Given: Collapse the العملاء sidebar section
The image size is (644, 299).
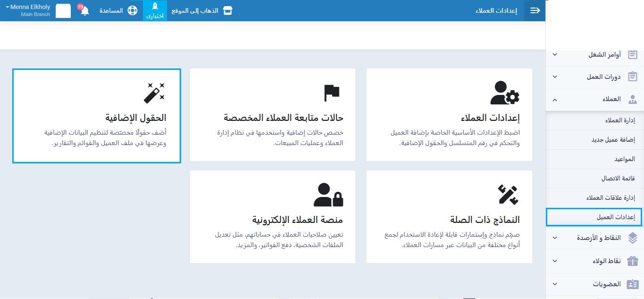Looking at the screenshot, I should pyautogui.click(x=555, y=100).
